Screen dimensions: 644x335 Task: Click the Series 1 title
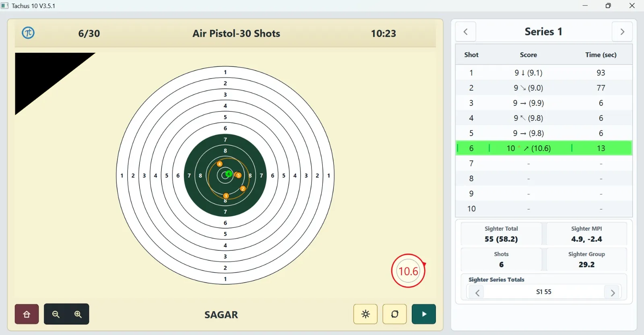coord(543,31)
